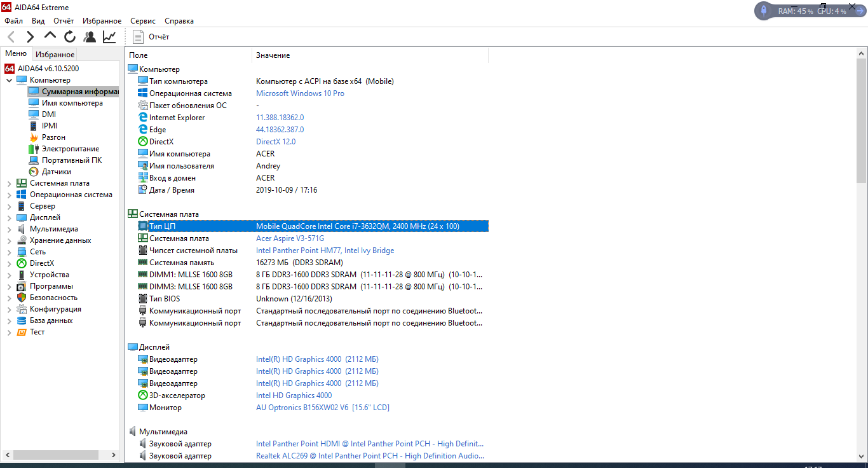Open the Отчёт menu in menu bar
Image resolution: width=868 pixels, height=468 pixels.
pos(64,21)
